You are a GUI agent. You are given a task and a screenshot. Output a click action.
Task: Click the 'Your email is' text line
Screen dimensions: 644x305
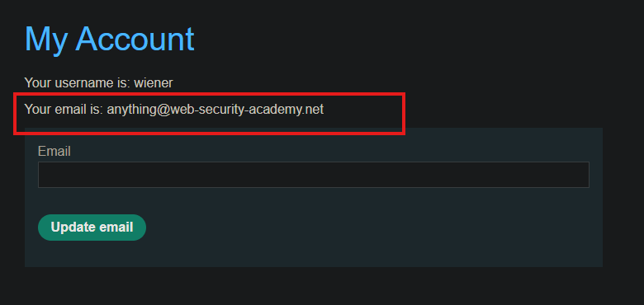click(x=174, y=110)
